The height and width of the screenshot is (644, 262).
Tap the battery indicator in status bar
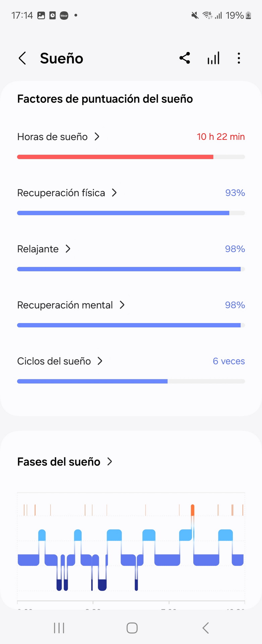248,15
